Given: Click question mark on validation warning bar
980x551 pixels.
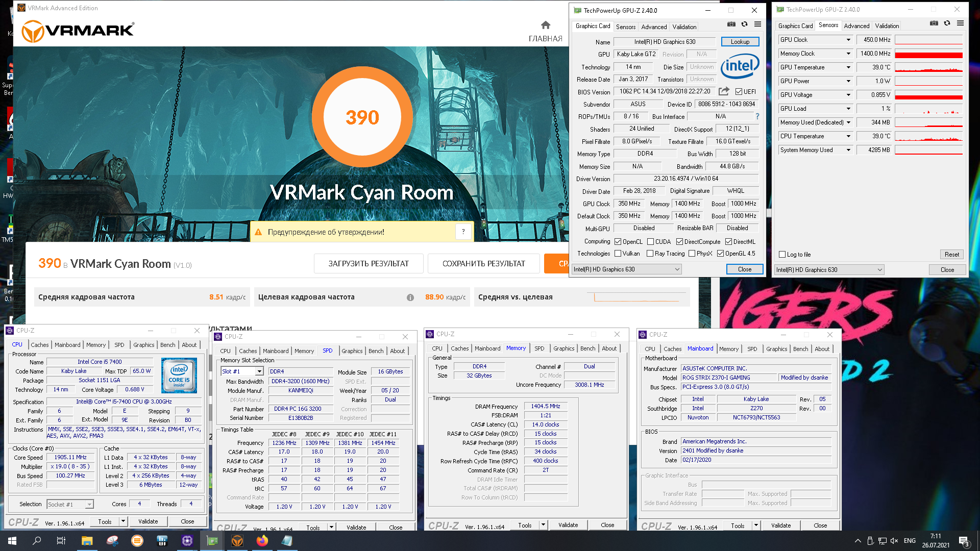Looking at the screenshot, I should point(463,232).
